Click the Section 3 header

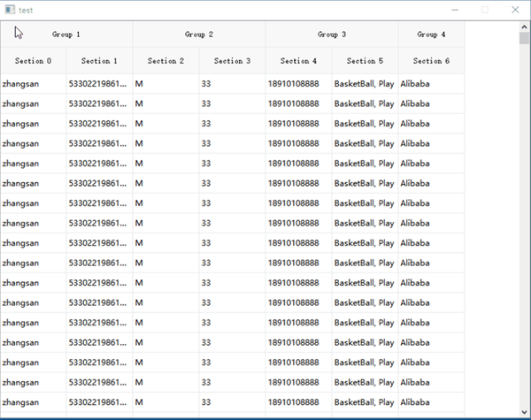[232, 61]
